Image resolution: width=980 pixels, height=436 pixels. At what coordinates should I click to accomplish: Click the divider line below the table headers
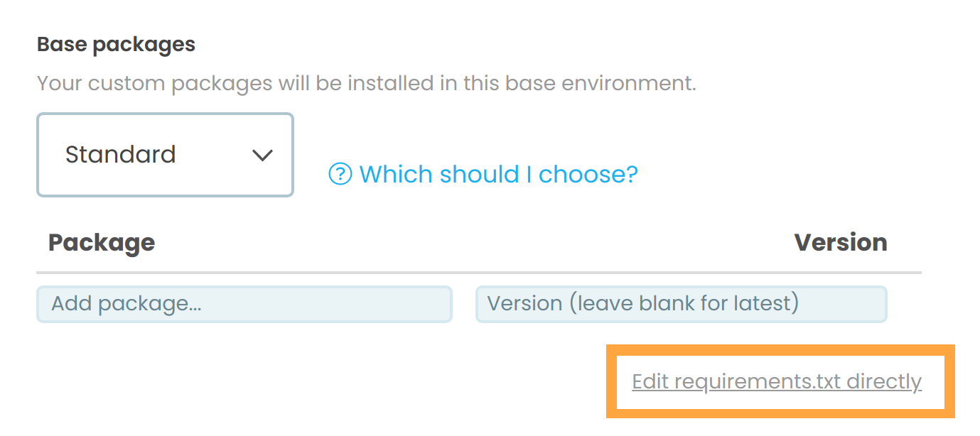tap(478, 273)
